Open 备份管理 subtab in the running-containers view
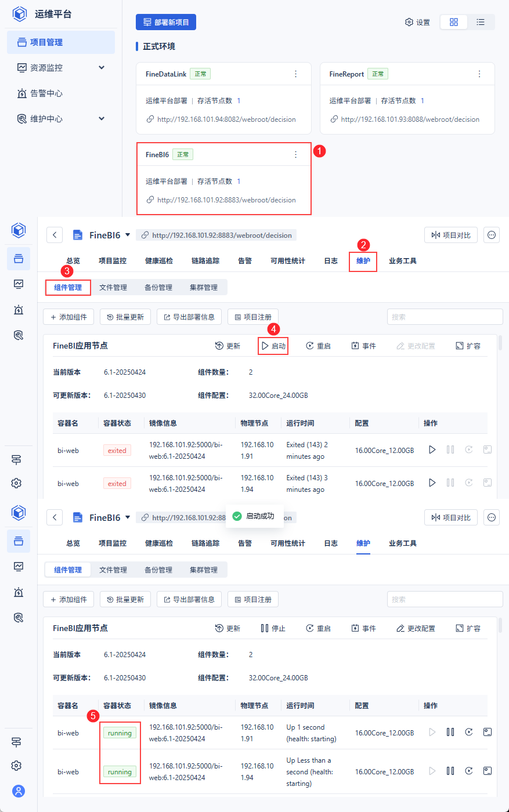 point(158,570)
